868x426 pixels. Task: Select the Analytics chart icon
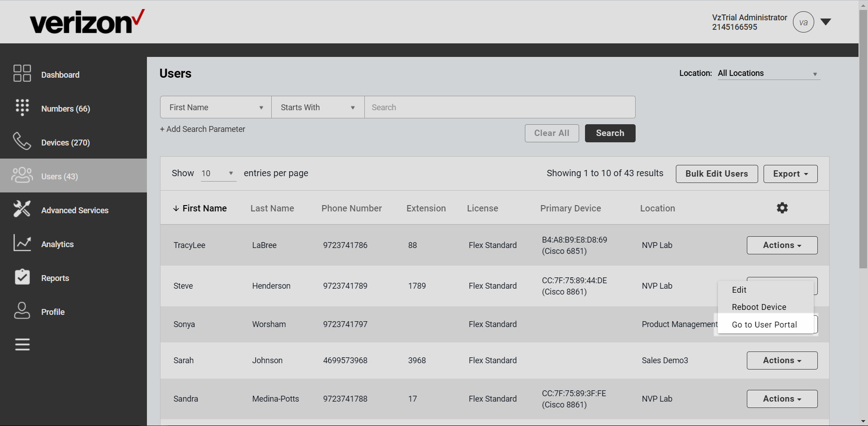pyautogui.click(x=22, y=243)
